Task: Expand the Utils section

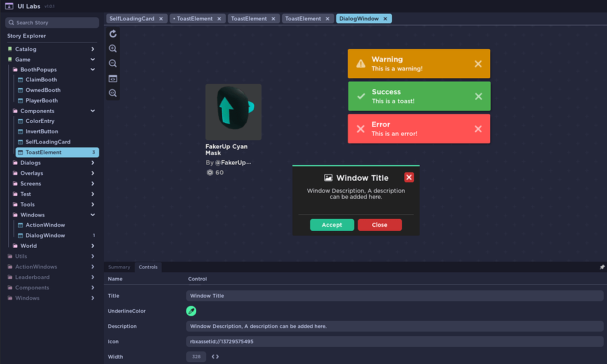Action: point(92,256)
